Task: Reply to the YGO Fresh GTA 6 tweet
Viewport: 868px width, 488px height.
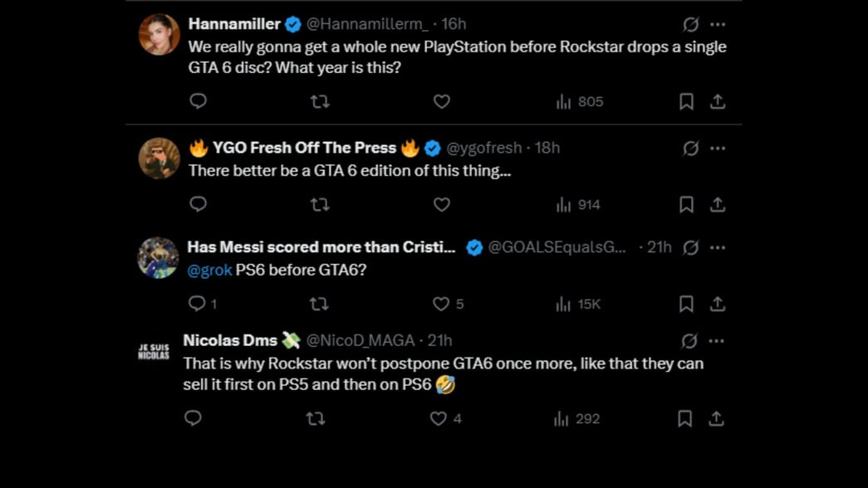Action: [197, 204]
